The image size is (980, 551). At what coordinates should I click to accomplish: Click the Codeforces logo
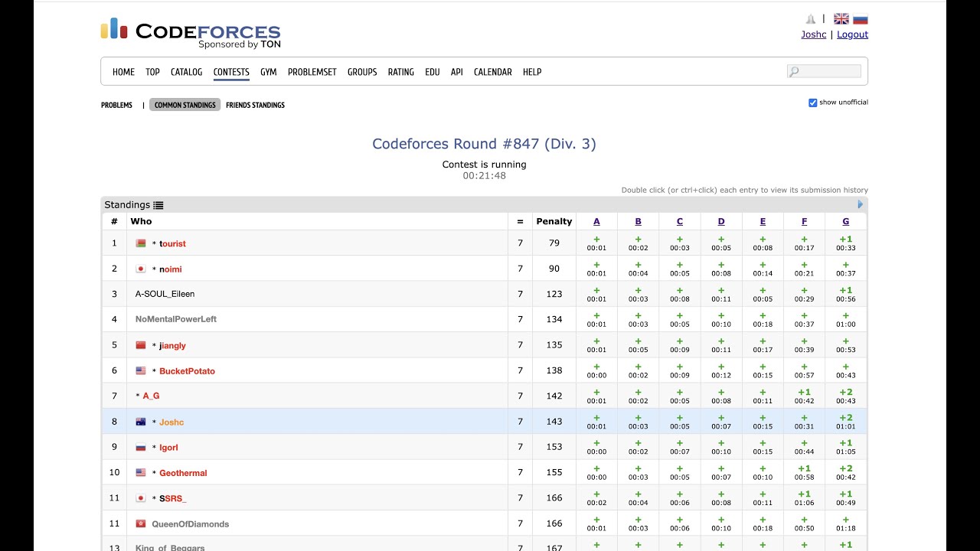coord(191,32)
